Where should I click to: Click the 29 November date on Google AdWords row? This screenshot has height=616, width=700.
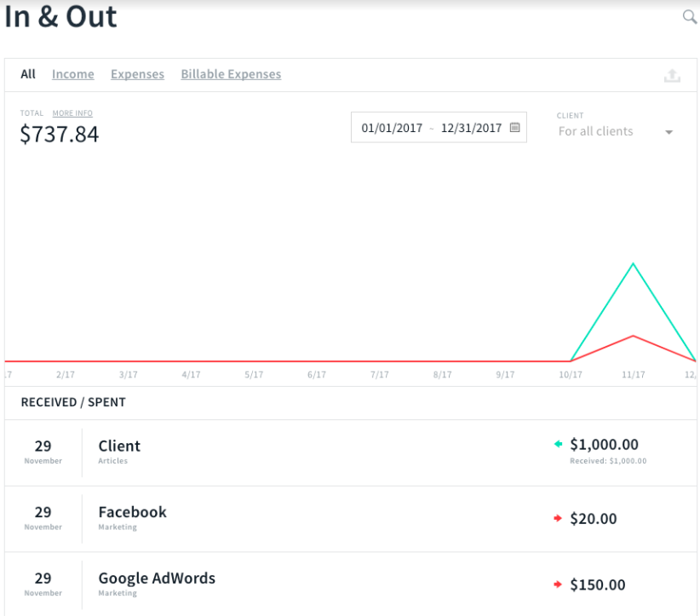[x=43, y=584]
